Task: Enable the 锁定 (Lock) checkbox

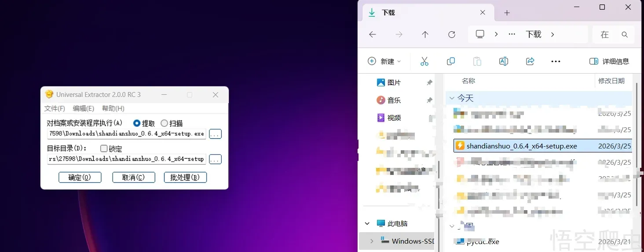Action: [104, 148]
